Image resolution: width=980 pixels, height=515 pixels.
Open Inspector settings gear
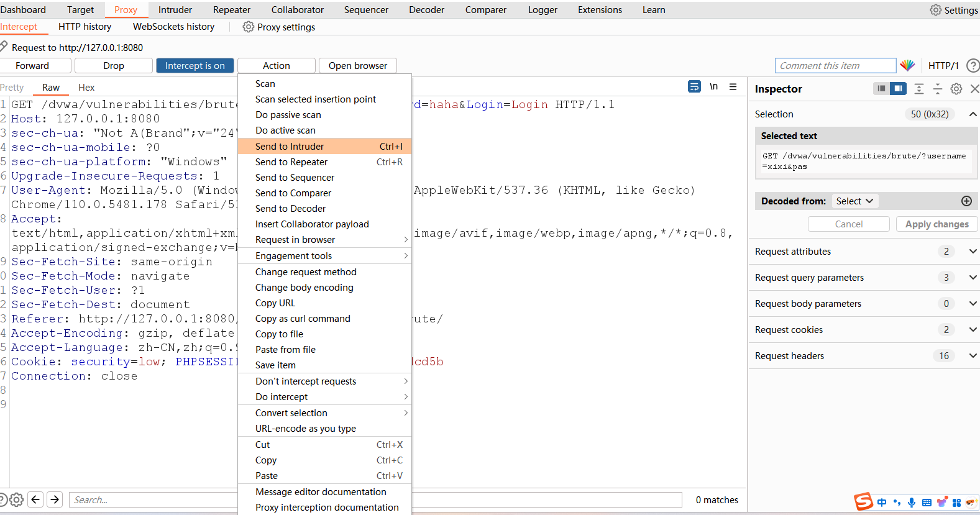coord(956,89)
